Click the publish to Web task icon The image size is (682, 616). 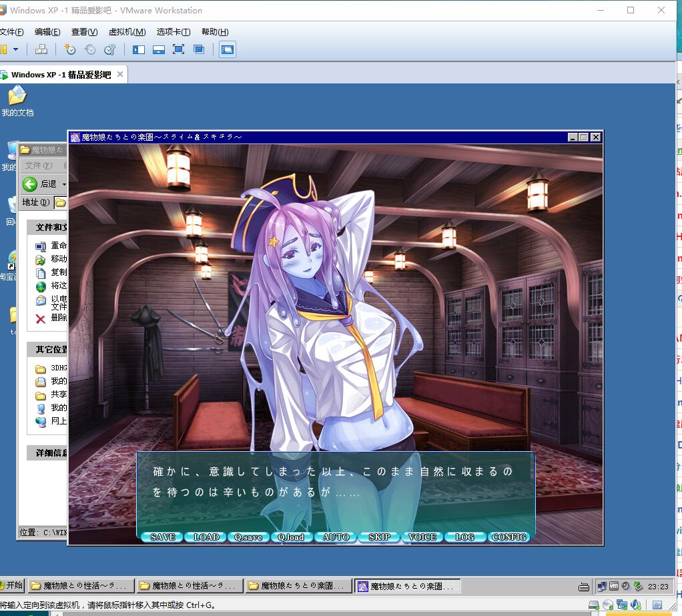[41, 287]
